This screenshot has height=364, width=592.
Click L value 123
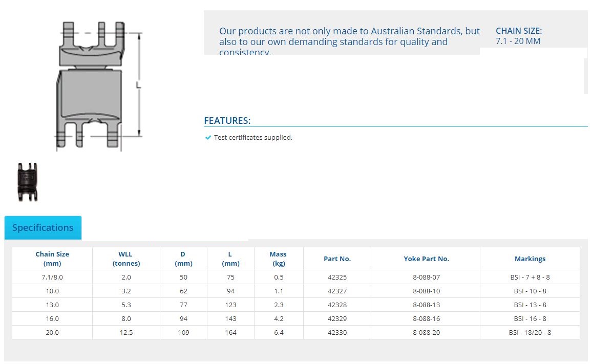[230, 305]
